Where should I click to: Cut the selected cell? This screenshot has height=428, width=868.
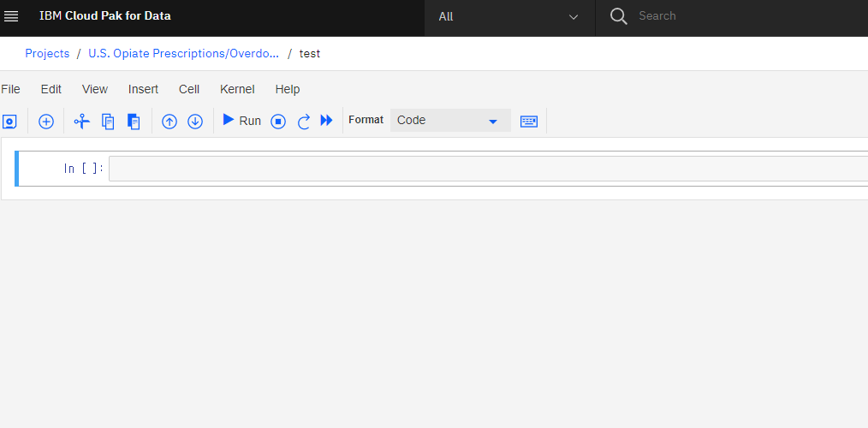point(82,122)
